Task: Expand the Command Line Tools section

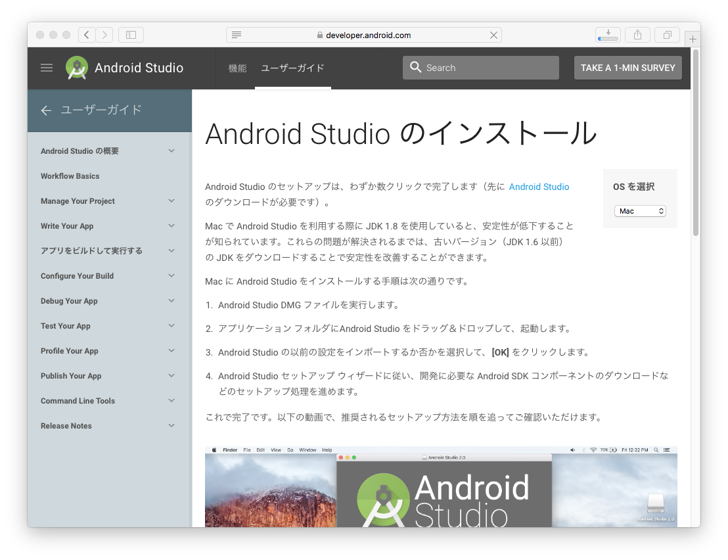Action: pos(171,401)
